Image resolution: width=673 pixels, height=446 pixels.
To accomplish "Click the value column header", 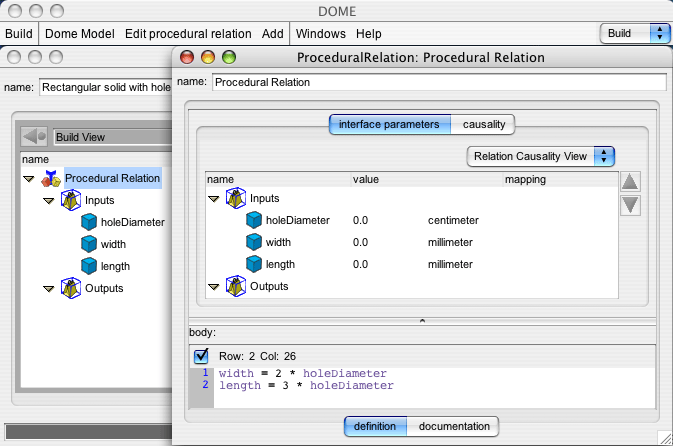I will pos(427,179).
